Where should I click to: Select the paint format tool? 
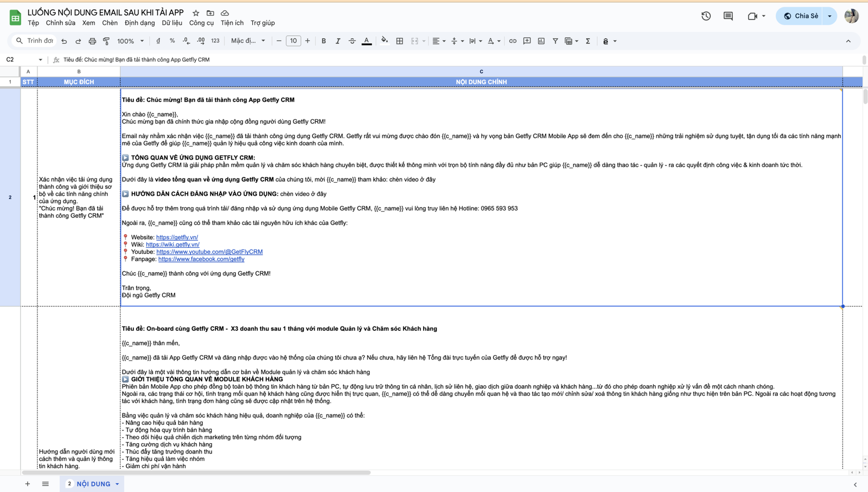click(106, 41)
